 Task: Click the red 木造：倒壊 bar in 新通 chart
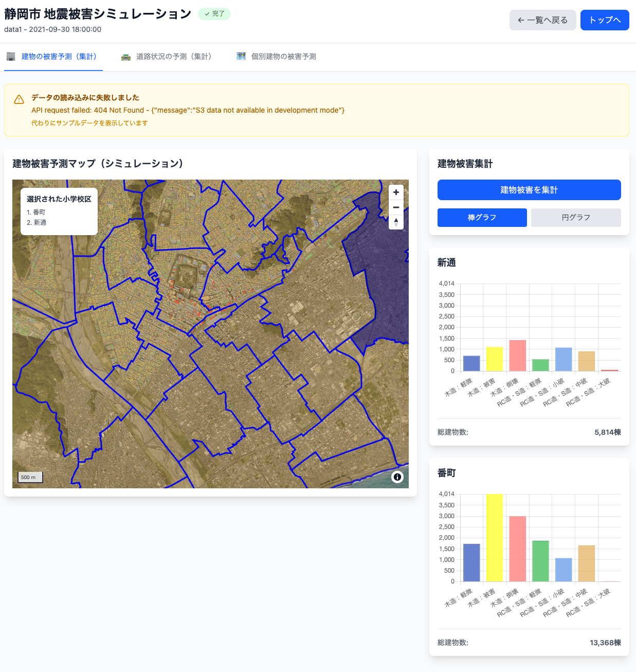pos(517,356)
